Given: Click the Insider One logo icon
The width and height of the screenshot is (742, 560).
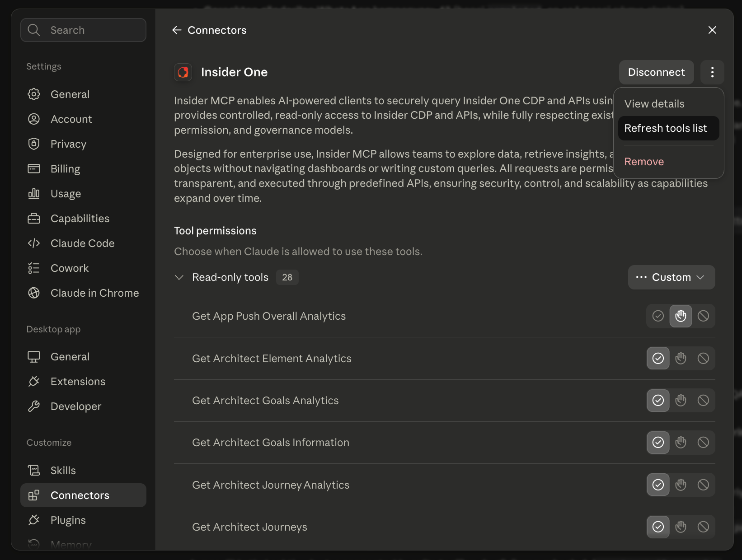Looking at the screenshot, I should click(183, 72).
